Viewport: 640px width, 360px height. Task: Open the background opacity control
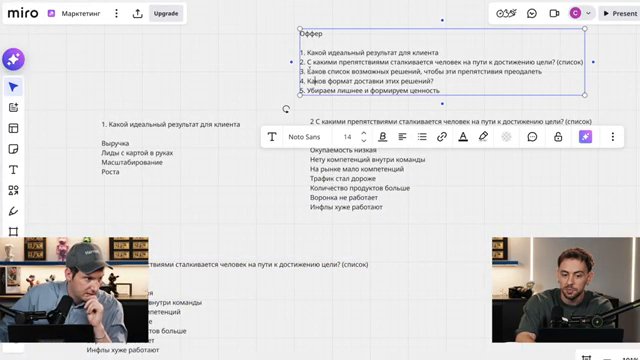506,137
